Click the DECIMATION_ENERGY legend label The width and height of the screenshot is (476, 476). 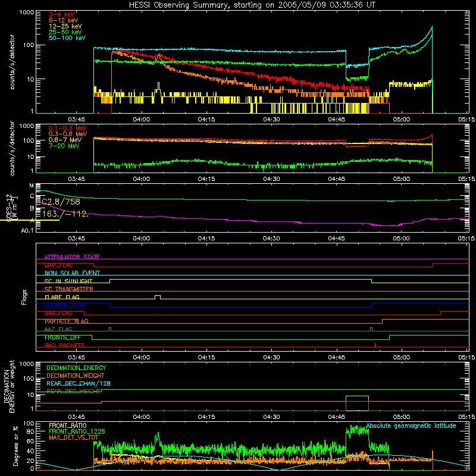[76, 368]
